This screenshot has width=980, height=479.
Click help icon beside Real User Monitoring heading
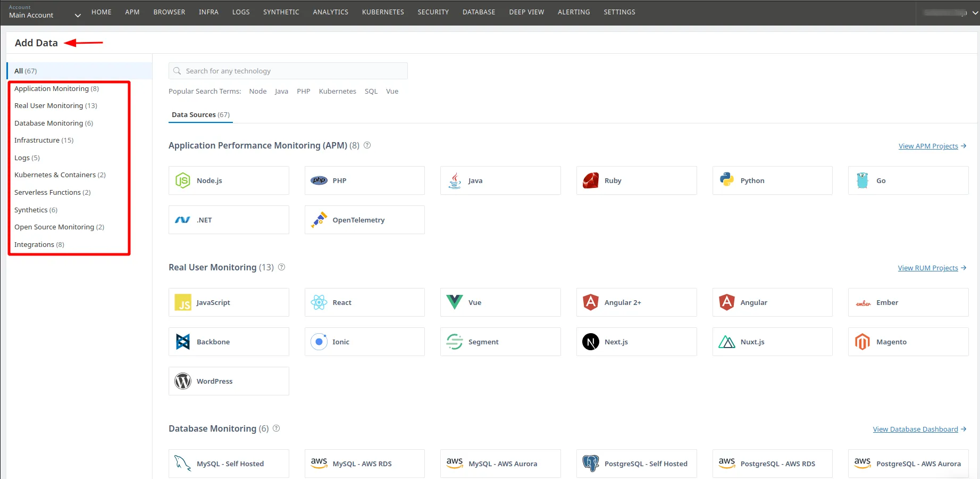[x=282, y=267]
